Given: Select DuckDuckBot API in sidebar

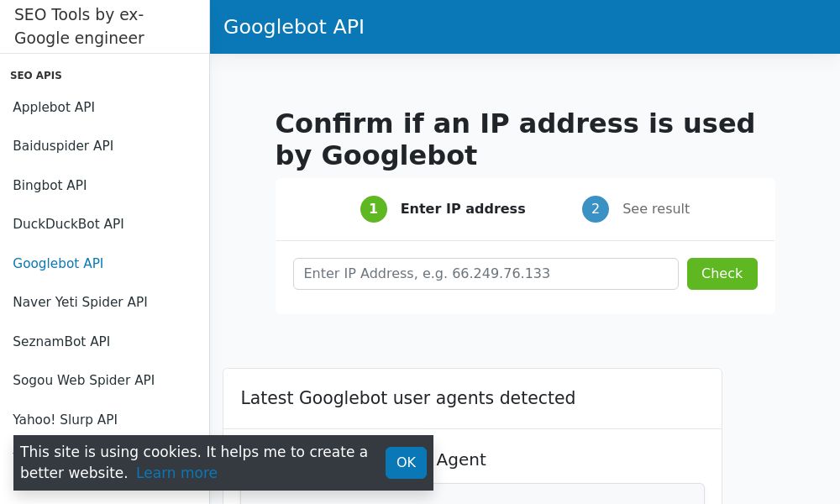Looking at the screenshot, I should tap(68, 224).
